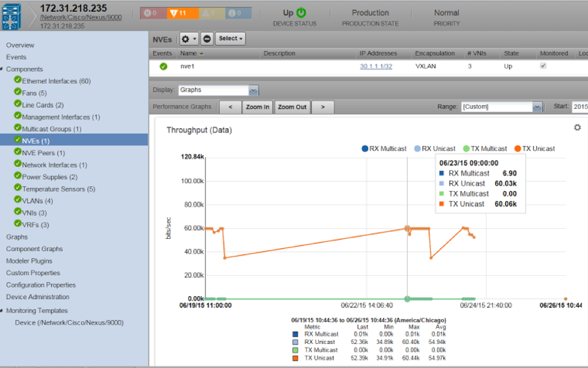Open the 30.1.1.1/32 IP address link
Image resolution: width=588 pixels, height=368 pixels.
click(376, 66)
